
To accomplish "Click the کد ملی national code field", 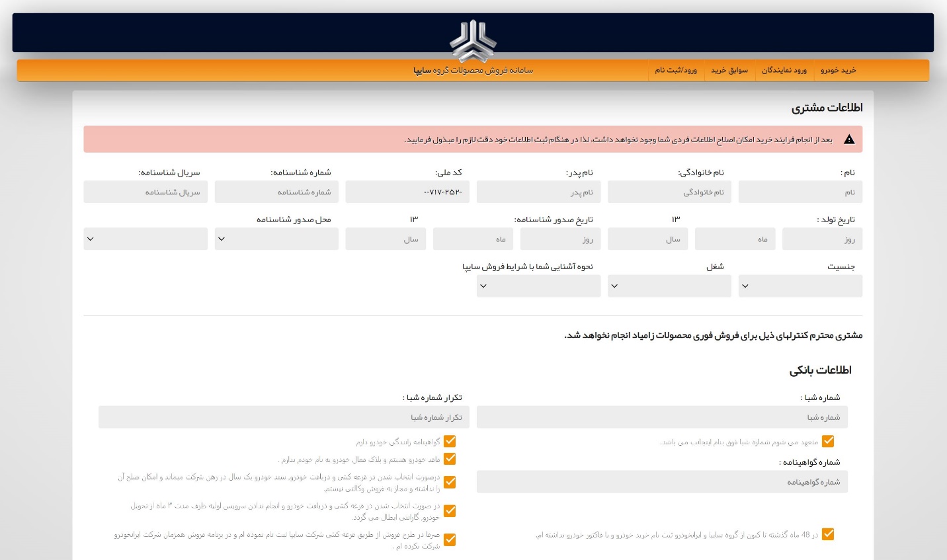I will [x=407, y=192].
